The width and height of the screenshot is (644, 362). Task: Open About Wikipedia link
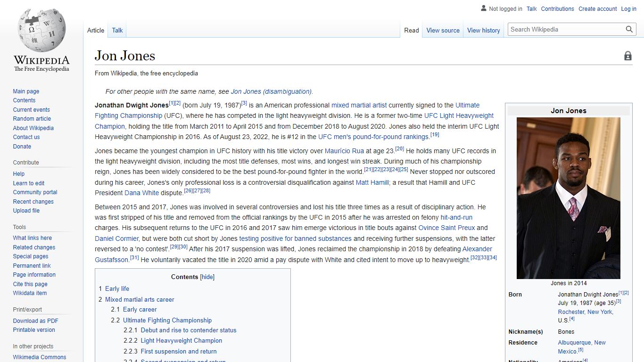point(33,128)
